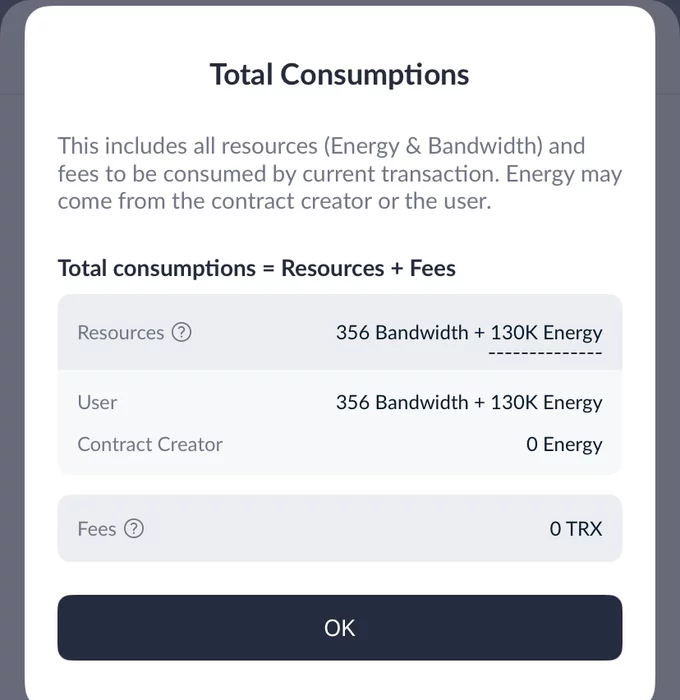Select the Fees label text
This screenshot has height=700, width=680.
(97, 529)
